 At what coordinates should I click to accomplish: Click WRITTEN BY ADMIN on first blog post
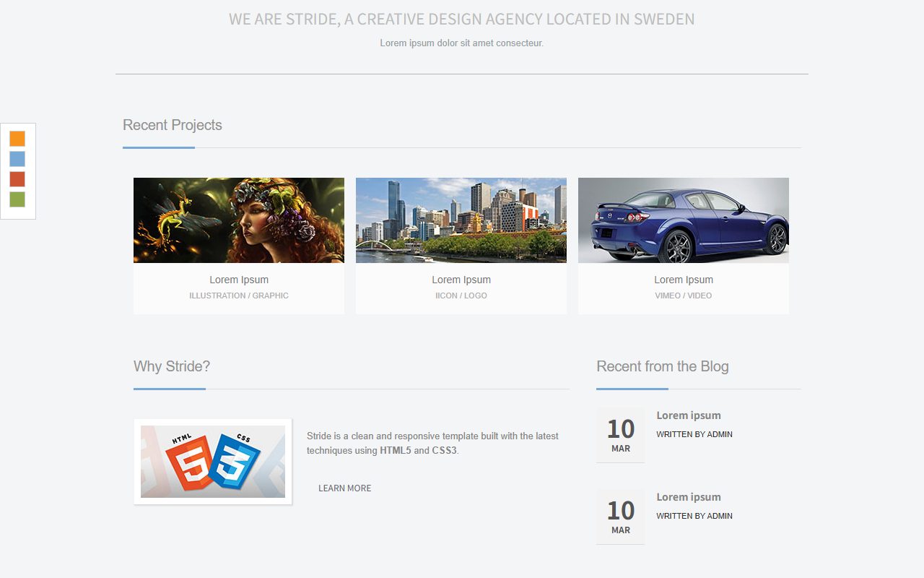tap(694, 434)
